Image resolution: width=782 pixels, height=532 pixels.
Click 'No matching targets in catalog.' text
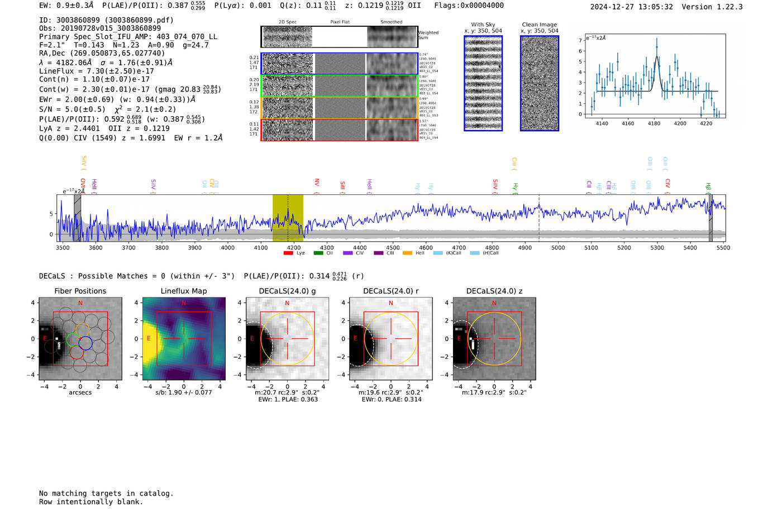coord(106,493)
